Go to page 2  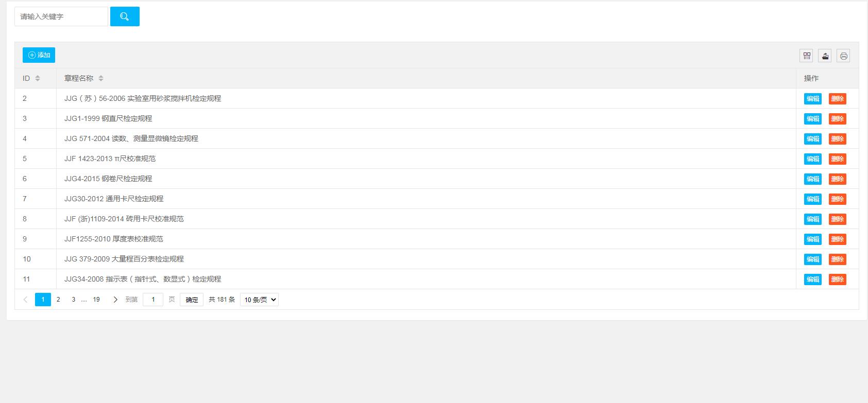58,300
